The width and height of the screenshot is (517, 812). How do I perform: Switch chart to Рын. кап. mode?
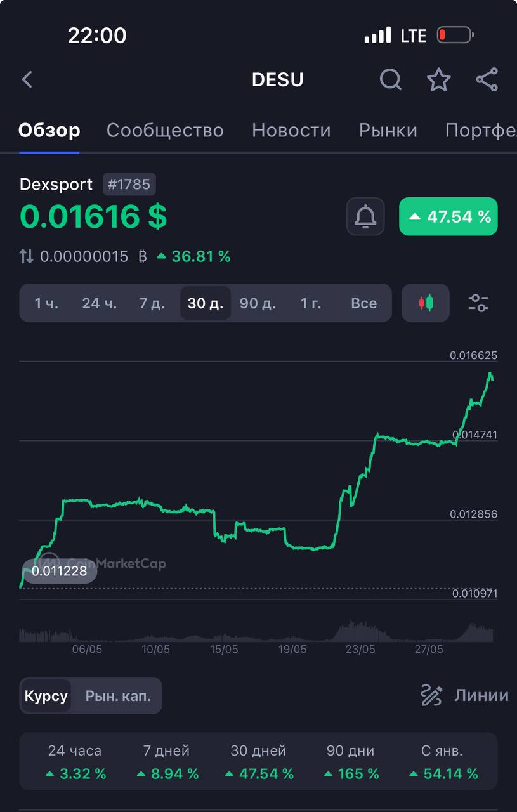click(118, 696)
